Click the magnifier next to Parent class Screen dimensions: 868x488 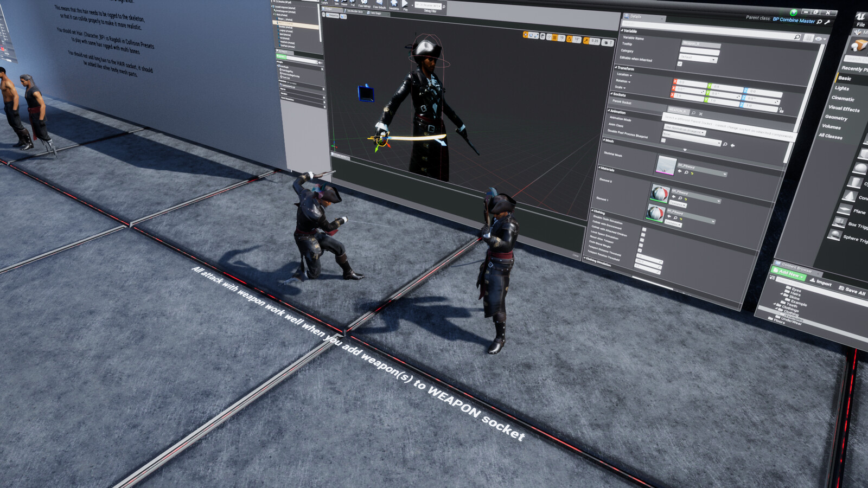819,22
